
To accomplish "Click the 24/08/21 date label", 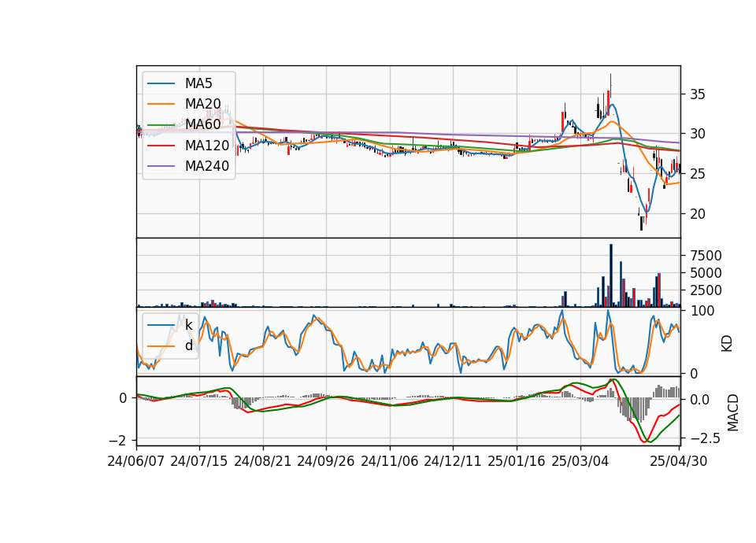I will point(263,461).
